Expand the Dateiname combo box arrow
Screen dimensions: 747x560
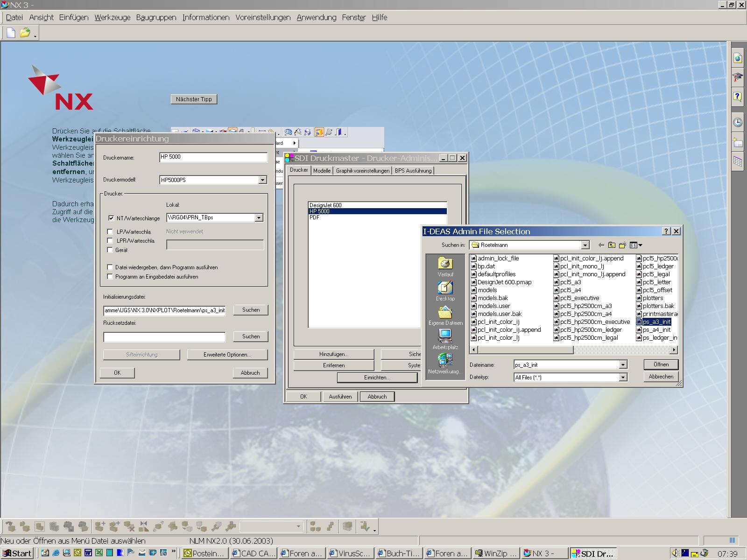point(623,365)
